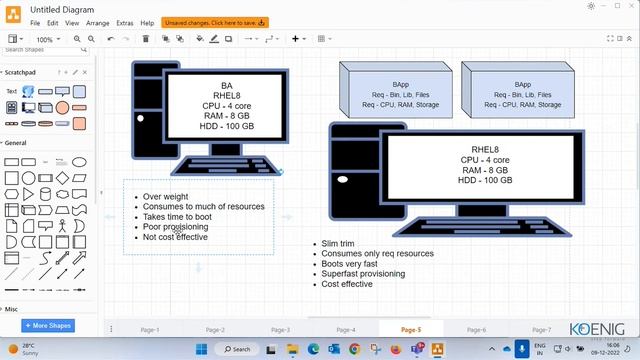Viewport: 640px width, 360px height.
Task: Open the table insert dropdown
Action: [324, 39]
